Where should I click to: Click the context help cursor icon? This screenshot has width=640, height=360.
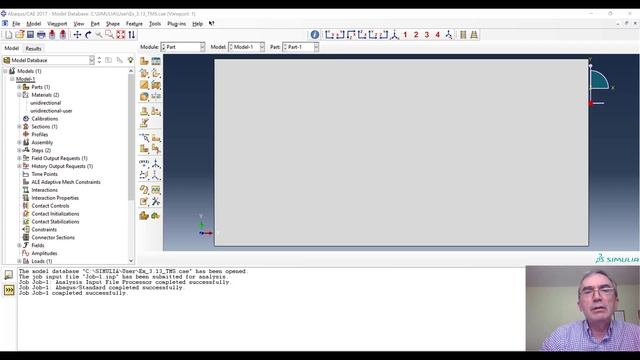click(x=211, y=24)
